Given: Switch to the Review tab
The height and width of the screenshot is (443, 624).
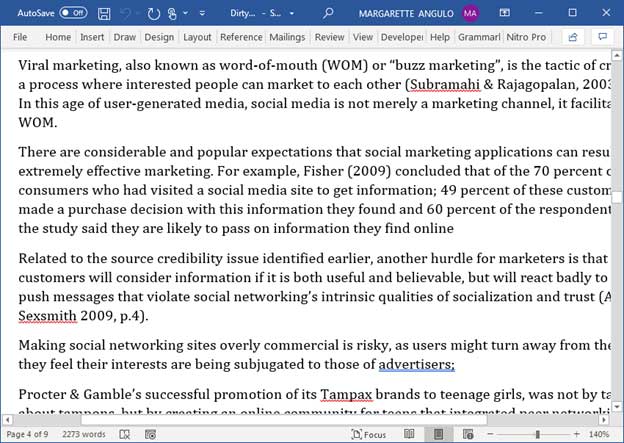Looking at the screenshot, I should point(330,37).
